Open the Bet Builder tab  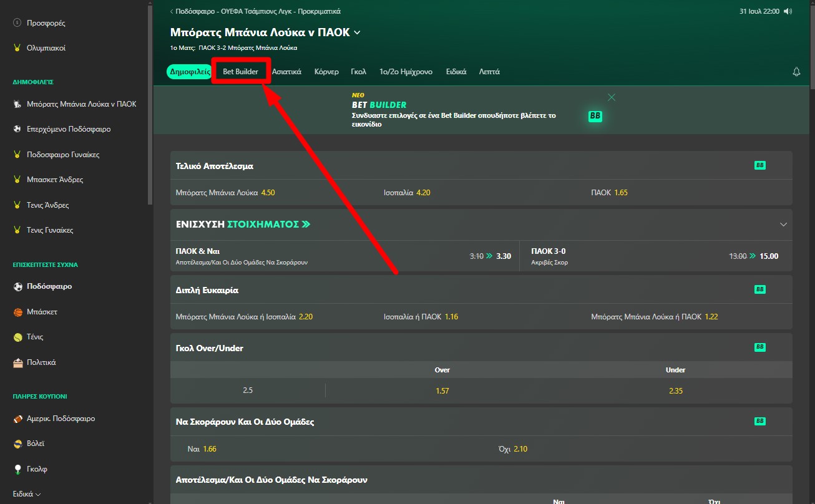coord(241,72)
